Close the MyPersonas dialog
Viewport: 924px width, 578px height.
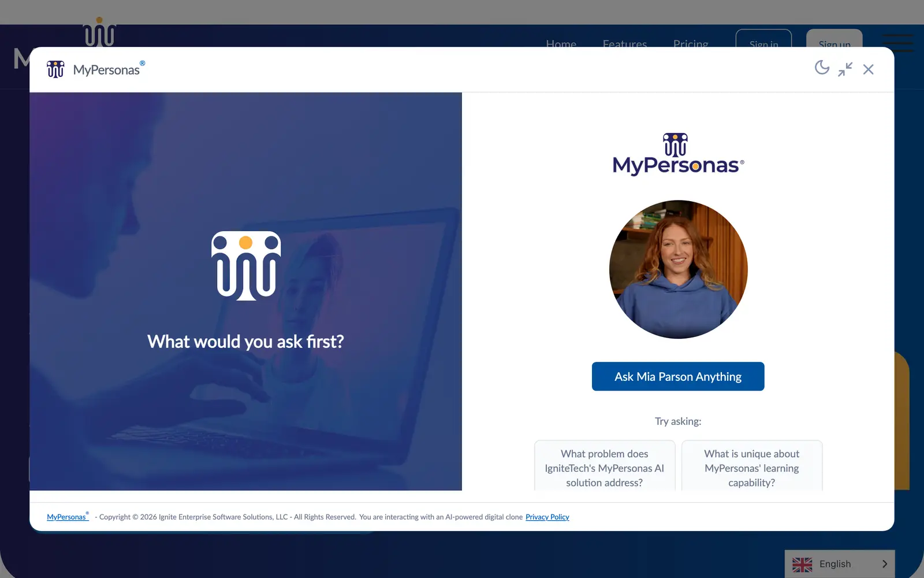868,69
